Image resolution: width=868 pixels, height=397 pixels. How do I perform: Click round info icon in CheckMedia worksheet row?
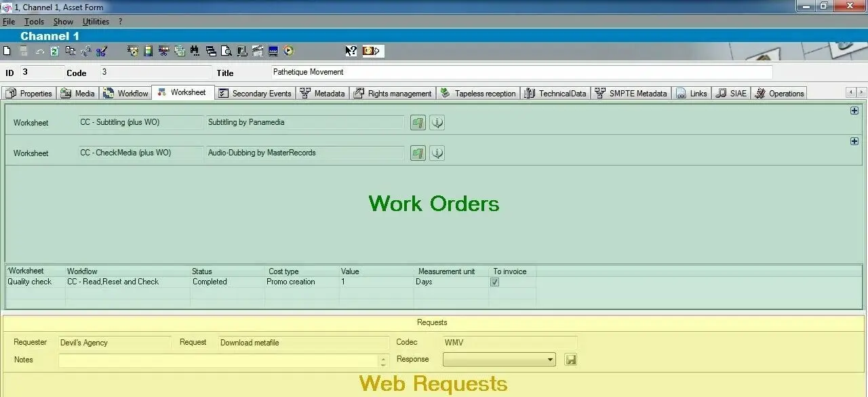click(437, 153)
